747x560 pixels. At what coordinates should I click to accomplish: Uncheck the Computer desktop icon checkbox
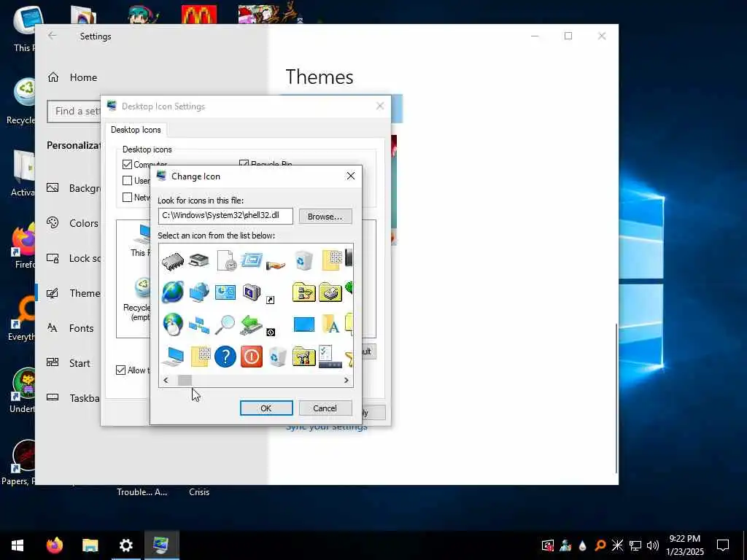click(x=127, y=164)
